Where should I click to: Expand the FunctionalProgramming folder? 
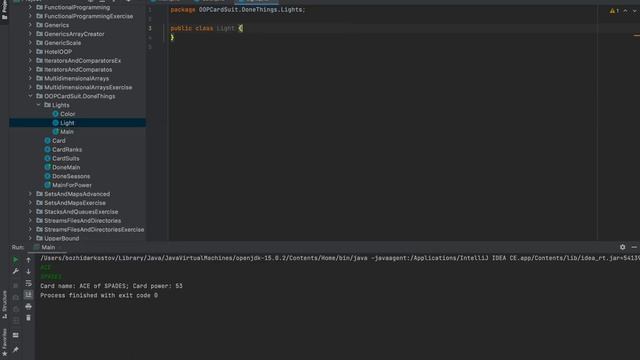pos(30,7)
